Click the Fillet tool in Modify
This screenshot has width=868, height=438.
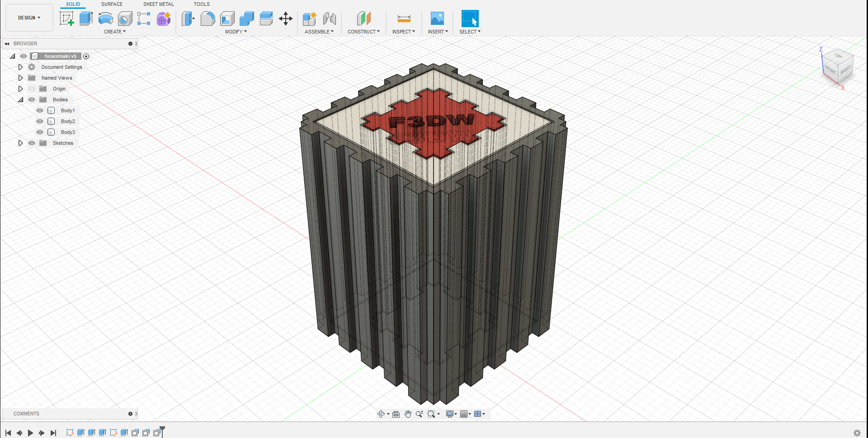click(208, 19)
